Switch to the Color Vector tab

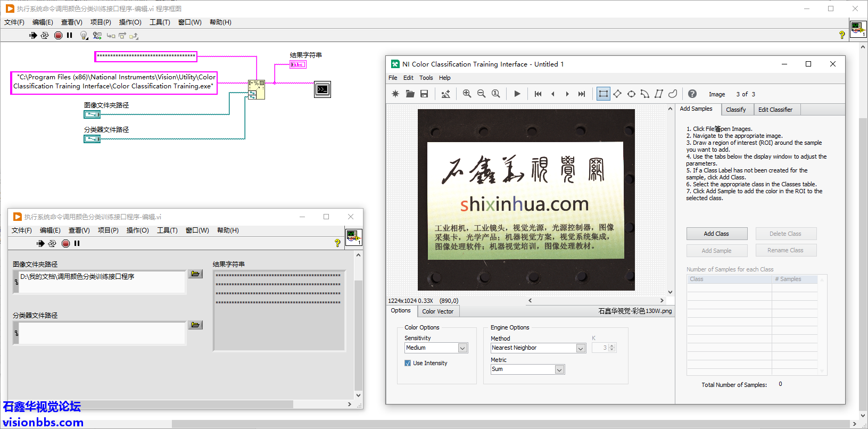pos(437,311)
